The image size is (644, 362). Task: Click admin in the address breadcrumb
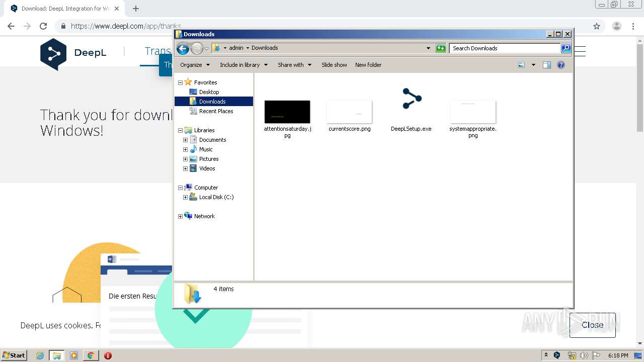(236, 48)
